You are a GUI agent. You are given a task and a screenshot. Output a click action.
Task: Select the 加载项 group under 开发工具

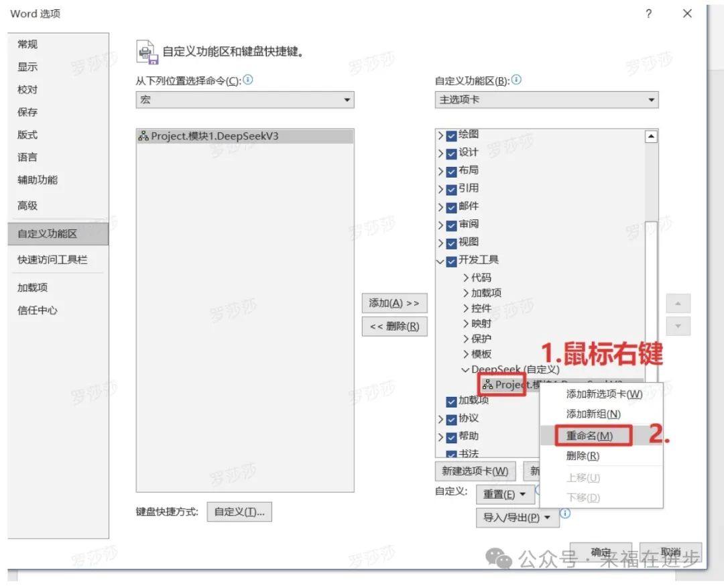486,293
